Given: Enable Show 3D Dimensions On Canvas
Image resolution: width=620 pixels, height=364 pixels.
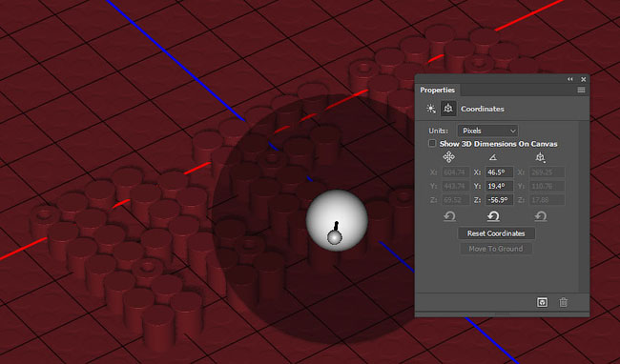Looking at the screenshot, I should click(432, 143).
